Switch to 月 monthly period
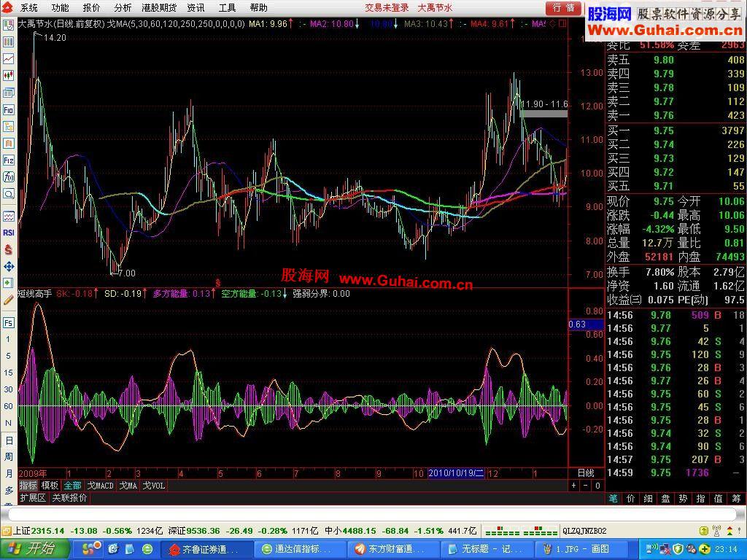This screenshot has height=560, width=747. point(9,474)
